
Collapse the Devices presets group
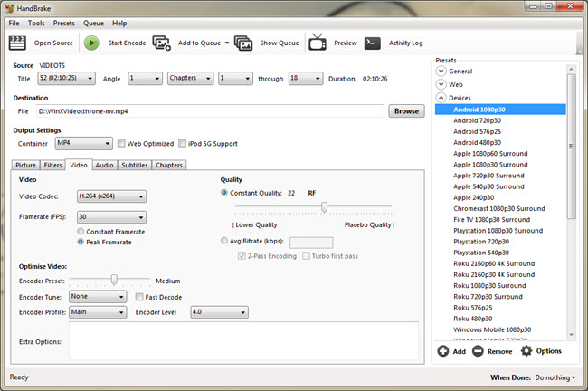click(441, 98)
